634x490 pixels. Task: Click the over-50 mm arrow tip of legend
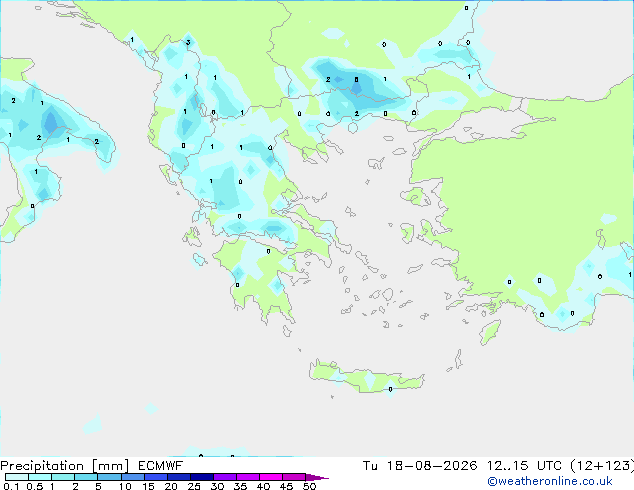(317, 477)
